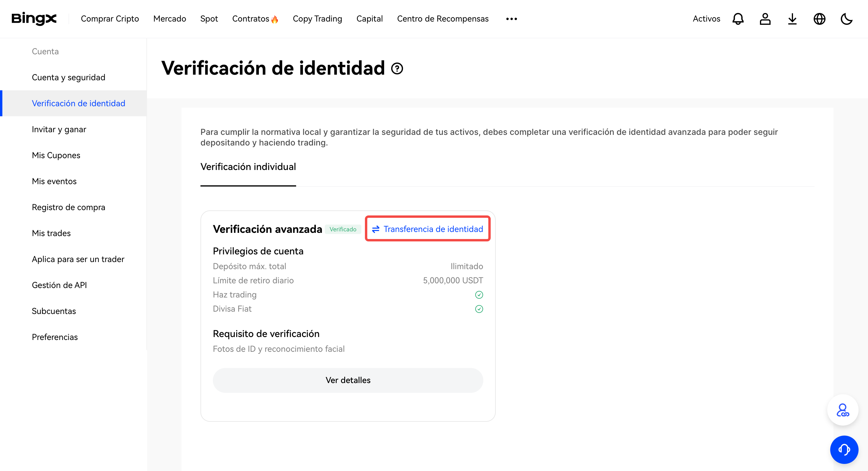Click the app download icon

coord(792,19)
